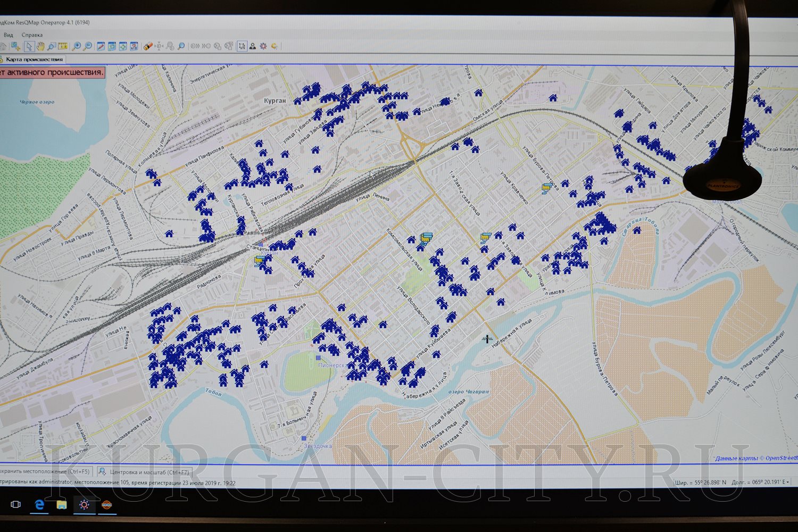Toggle the frame selection toolbar button
The width and height of the screenshot is (798, 532).
242,46
